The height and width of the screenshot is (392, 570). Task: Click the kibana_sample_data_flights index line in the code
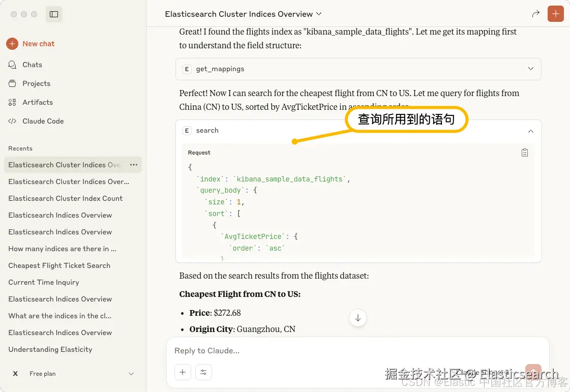pos(273,179)
